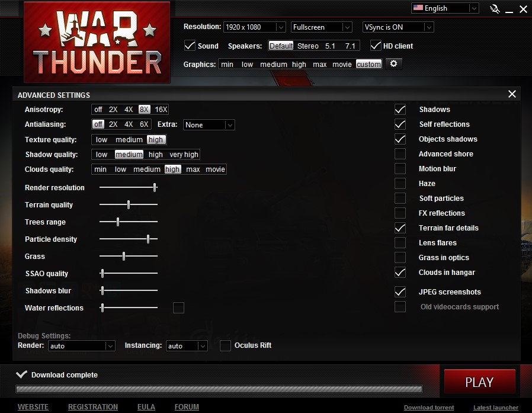532x413 pixels.
Task: Enable Advanced shore checkbox
Action: point(400,153)
